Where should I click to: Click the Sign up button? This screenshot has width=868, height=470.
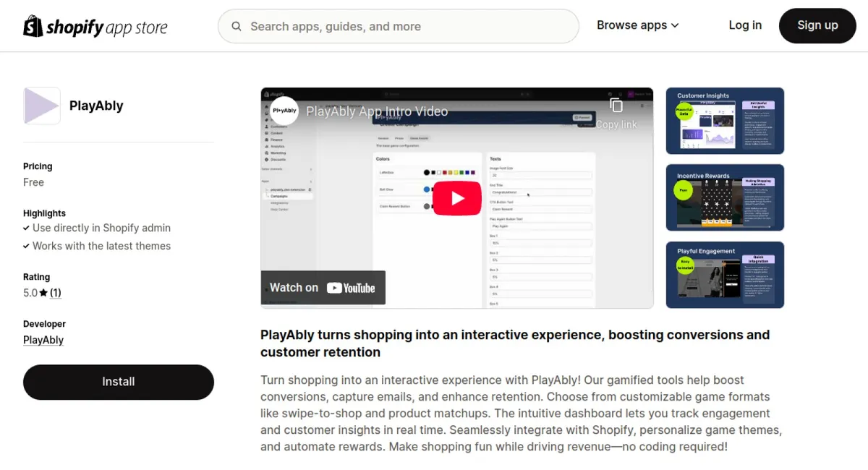point(817,26)
